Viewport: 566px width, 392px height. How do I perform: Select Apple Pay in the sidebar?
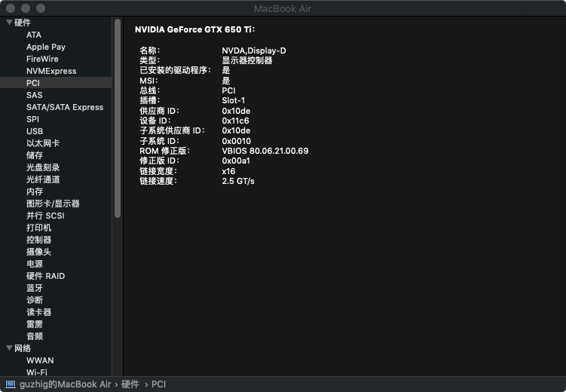46,47
